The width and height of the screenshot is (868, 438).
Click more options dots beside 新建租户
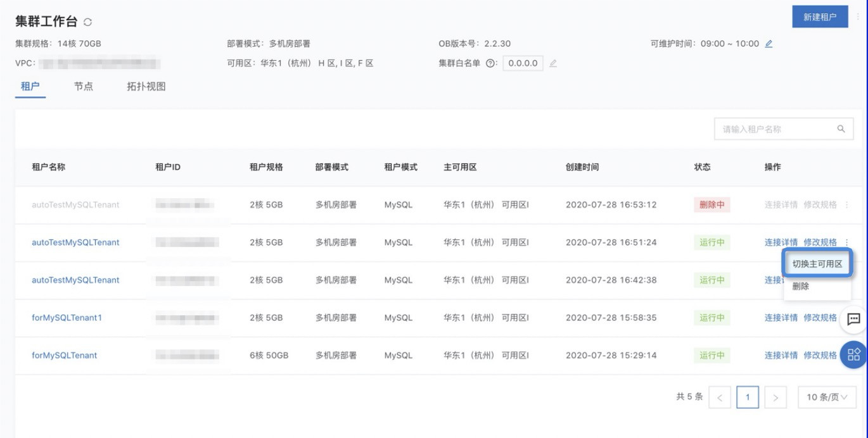coord(858,17)
